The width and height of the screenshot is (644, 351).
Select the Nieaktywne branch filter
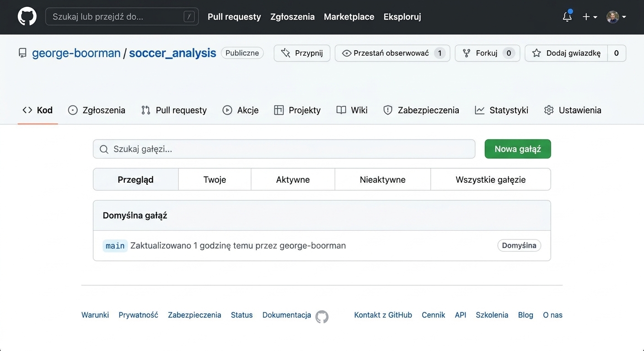382,180
